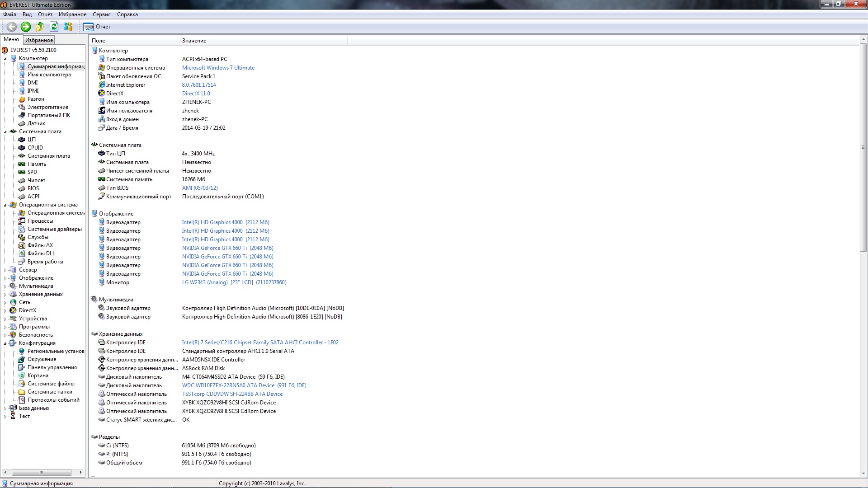The image size is (868, 488).
Task: Open the Сервис menu
Action: pyautogui.click(x=102, y=14)
